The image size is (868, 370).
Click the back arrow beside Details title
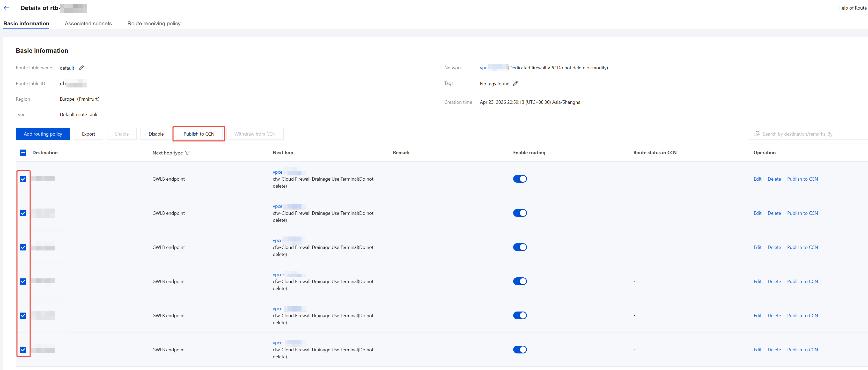click(6, 8)
